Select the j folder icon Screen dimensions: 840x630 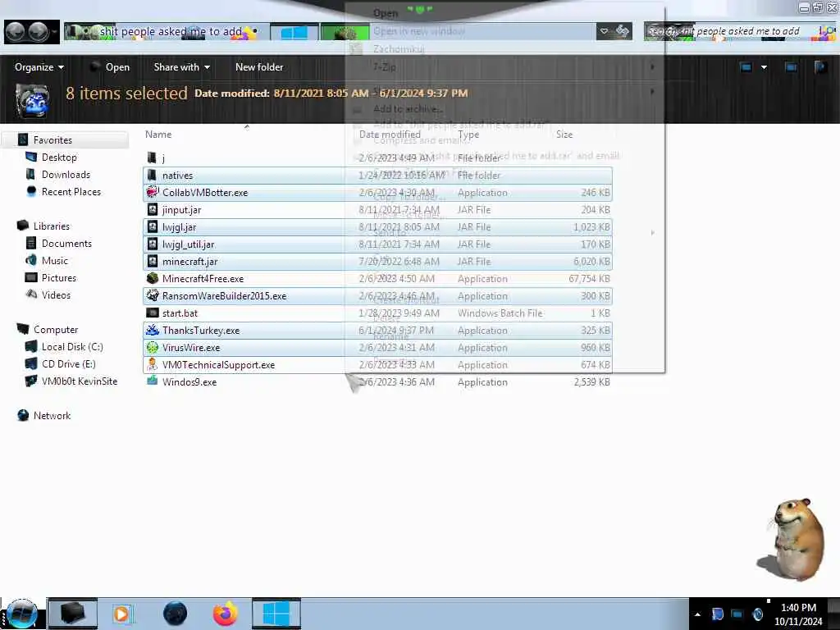152,157
